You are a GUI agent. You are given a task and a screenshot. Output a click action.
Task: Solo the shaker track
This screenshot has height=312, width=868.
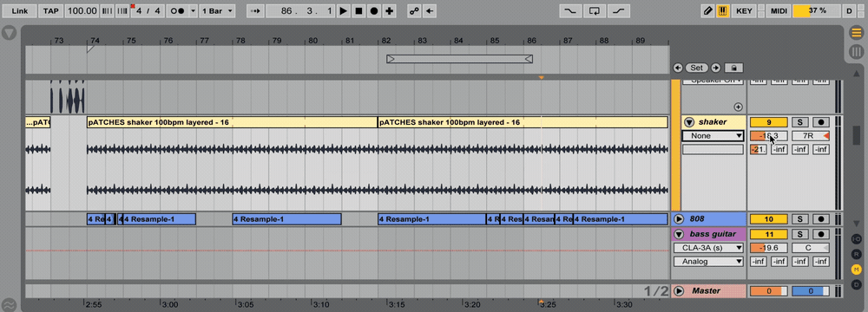(x=799, y=122)
